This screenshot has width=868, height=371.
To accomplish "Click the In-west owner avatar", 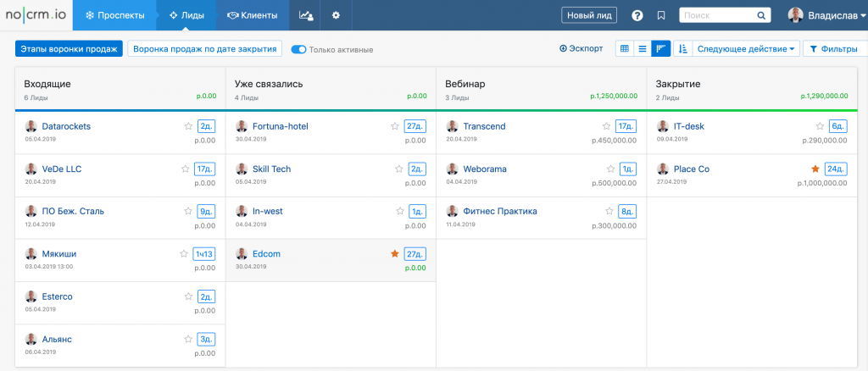I will click(x=242, y=211).
